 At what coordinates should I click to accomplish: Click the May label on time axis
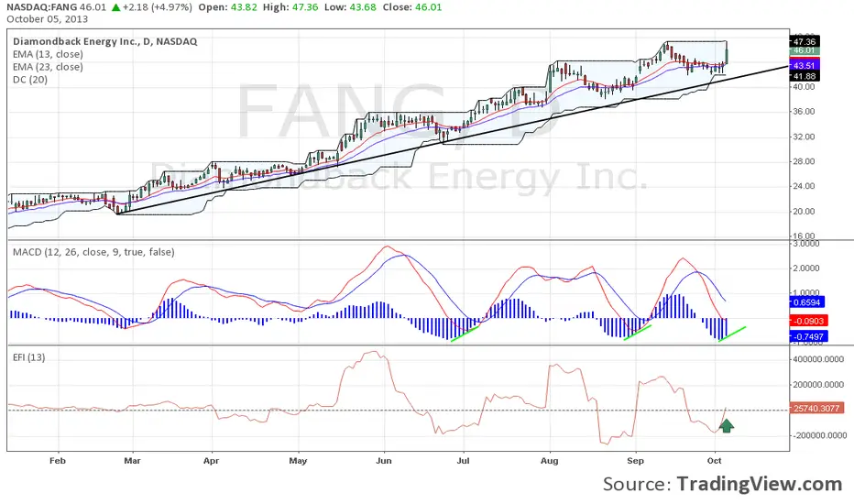(298, 461)
